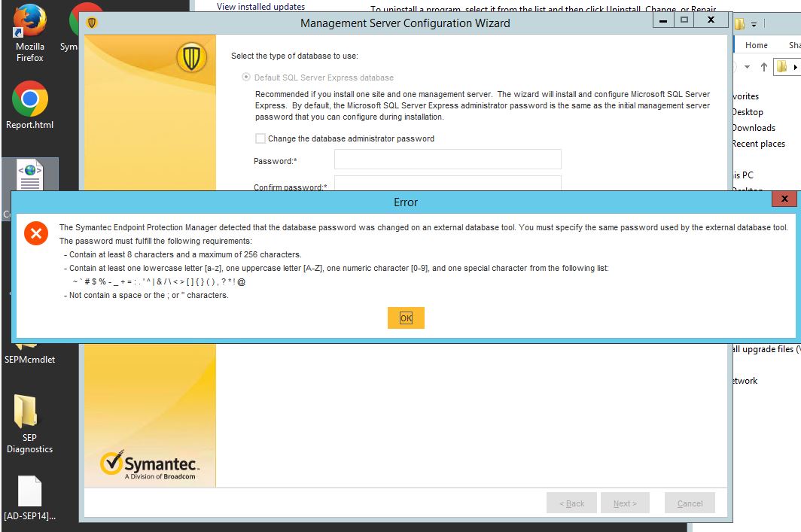Click View installed updates link
This screenshot has height=532, width=801.
coord(260,7)
